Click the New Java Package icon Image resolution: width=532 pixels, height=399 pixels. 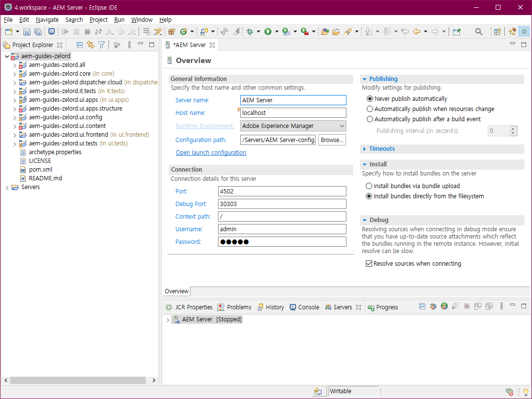coord(172,32)
